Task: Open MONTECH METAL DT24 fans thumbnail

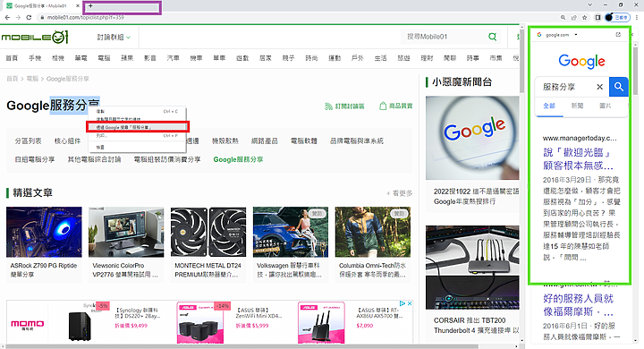Action: 208,232
